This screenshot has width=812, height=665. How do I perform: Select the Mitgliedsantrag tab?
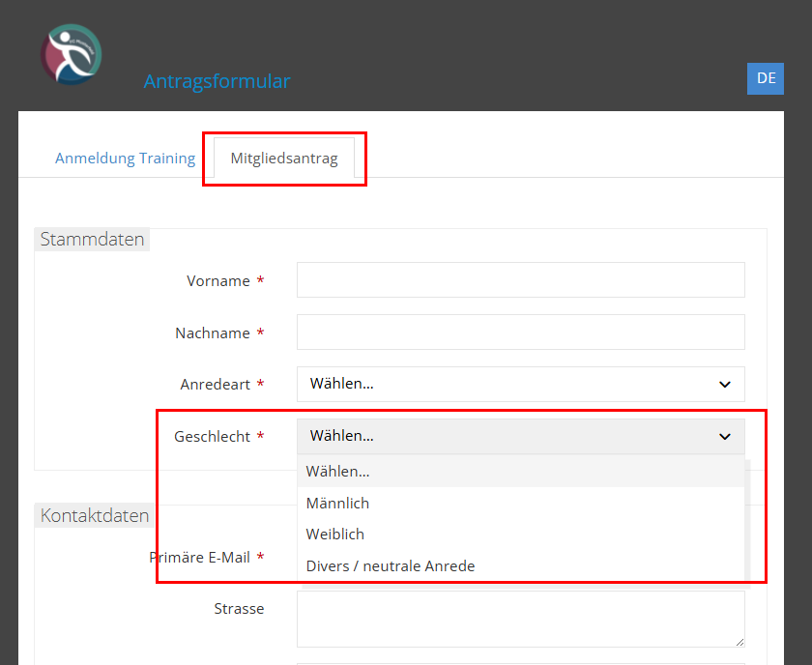[x=284, y=159]
